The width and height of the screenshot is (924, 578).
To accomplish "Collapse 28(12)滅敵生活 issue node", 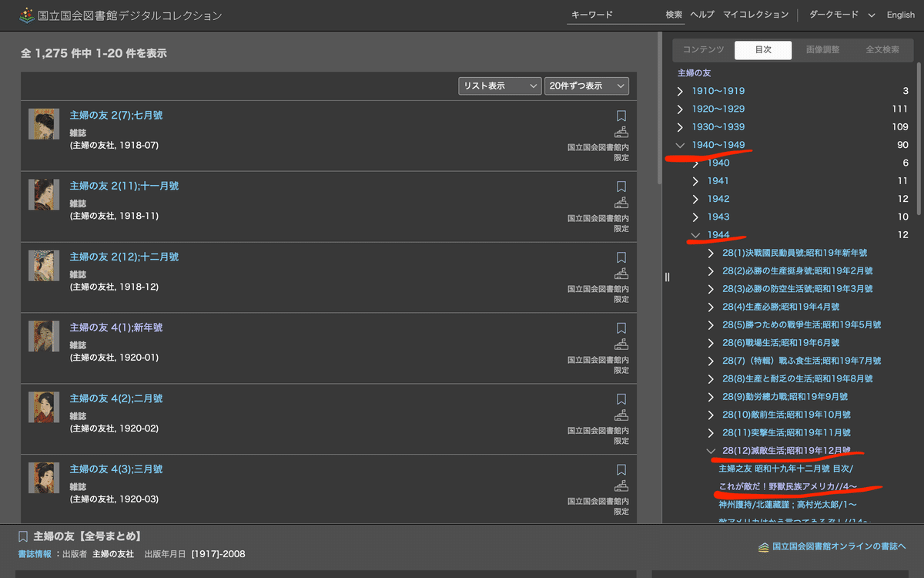I will pos(711,452).
